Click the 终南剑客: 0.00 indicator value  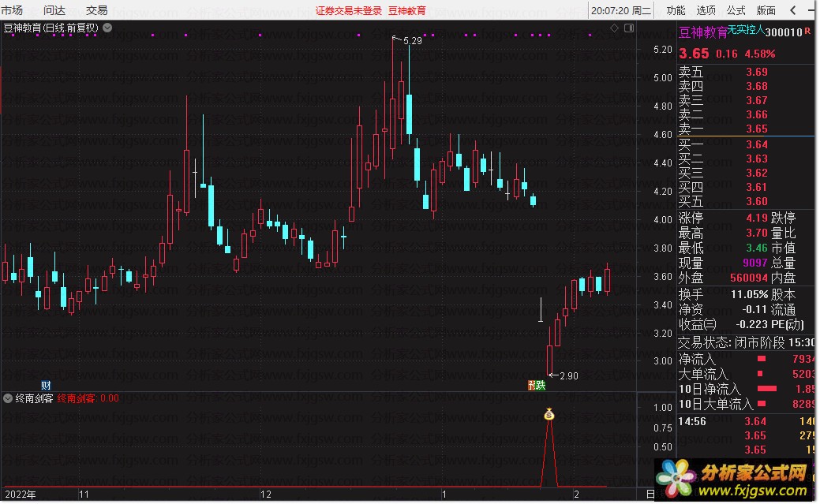88,398
